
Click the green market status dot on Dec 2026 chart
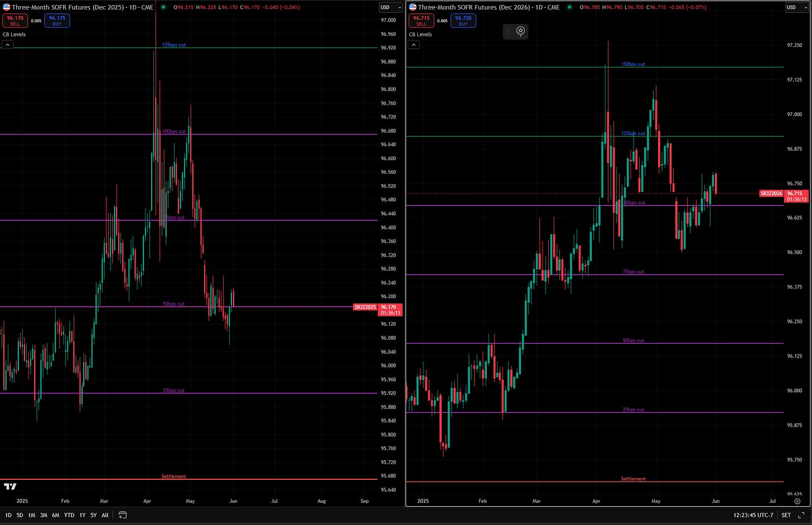tap(569, 7)
